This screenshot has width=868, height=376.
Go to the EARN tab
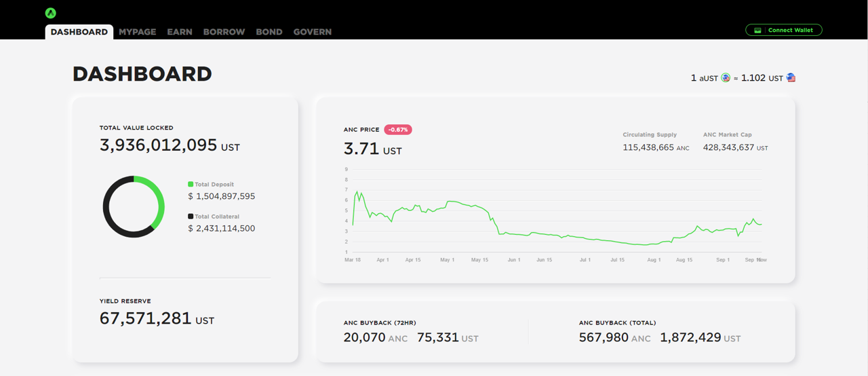tap(180, 32)
